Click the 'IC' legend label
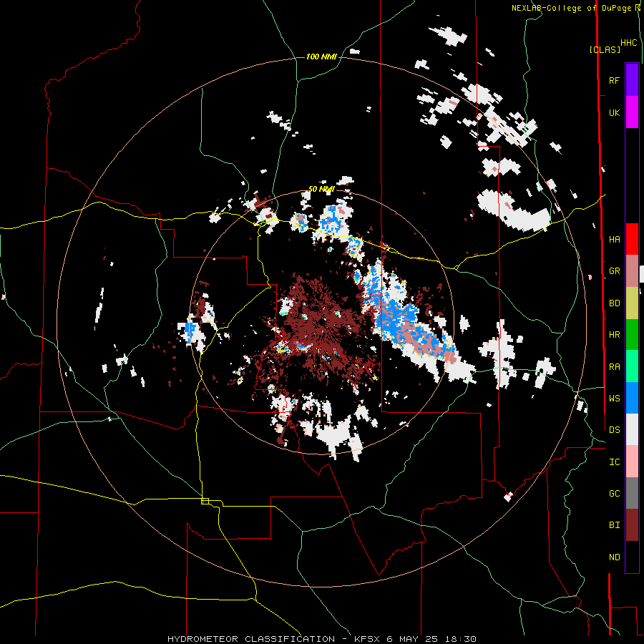Image resolution: width=644 pixels, height=644 pixels. 614,462
